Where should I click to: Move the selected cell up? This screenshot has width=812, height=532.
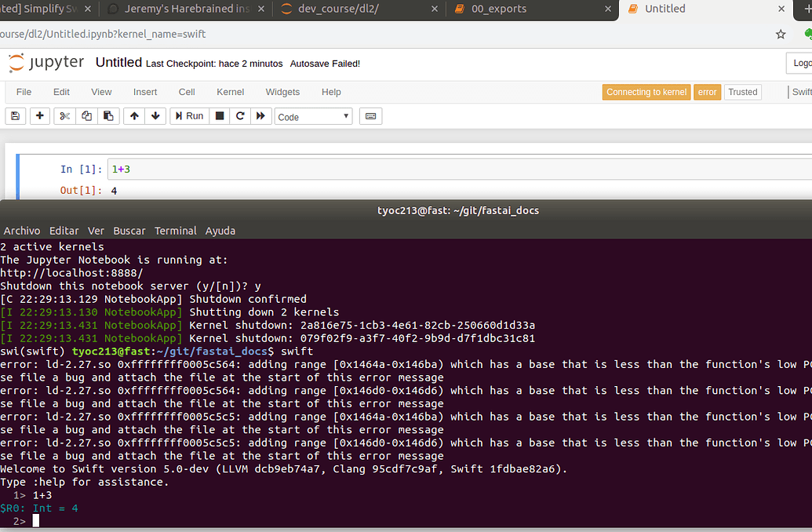133,115
